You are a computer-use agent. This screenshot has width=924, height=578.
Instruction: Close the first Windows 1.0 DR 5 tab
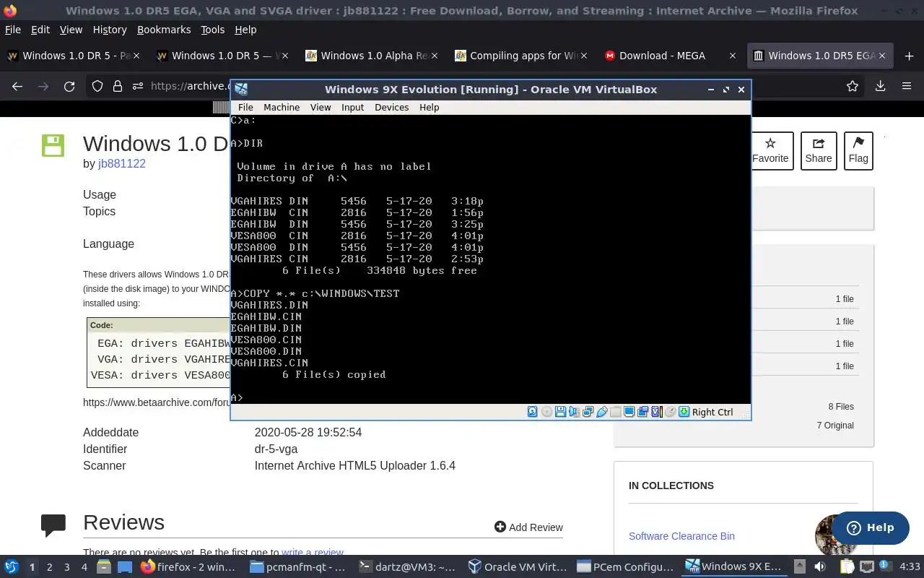tap(136, 56)
